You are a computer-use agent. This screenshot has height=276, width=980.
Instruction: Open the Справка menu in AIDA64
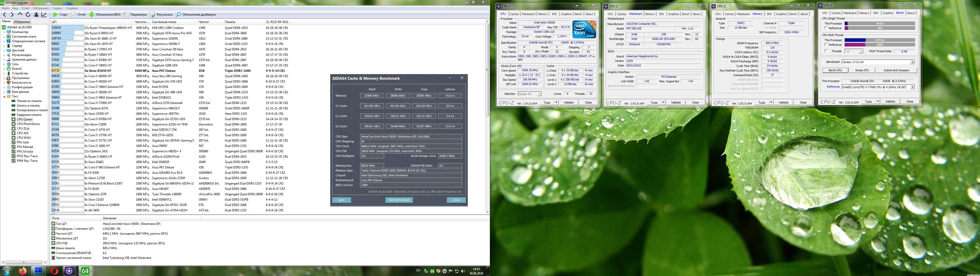[x=72, y=8]
